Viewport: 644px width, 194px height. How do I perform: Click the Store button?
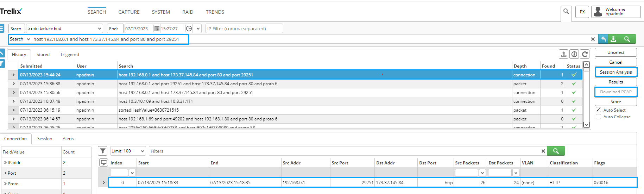pyautogui.click(x=616, y=102)
